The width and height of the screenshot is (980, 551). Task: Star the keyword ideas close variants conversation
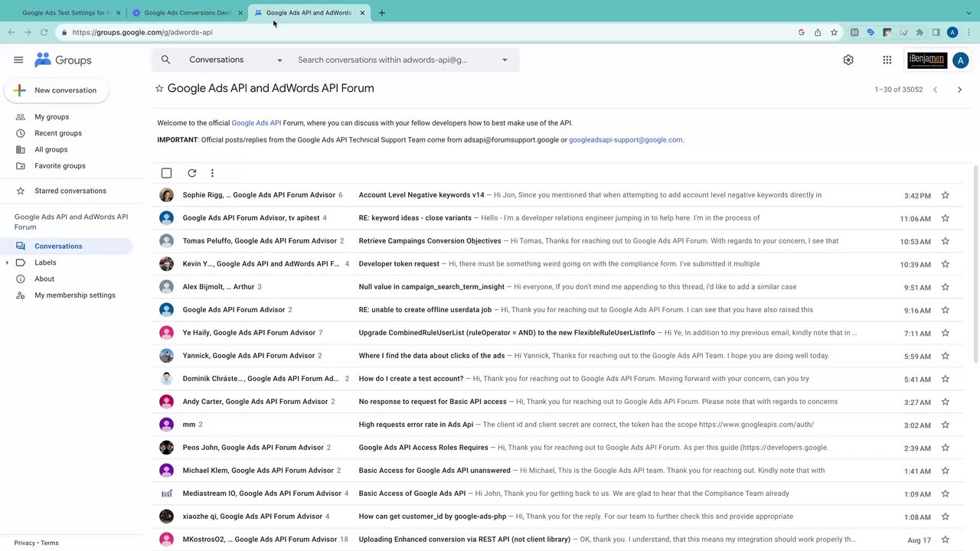click(946, 218)
